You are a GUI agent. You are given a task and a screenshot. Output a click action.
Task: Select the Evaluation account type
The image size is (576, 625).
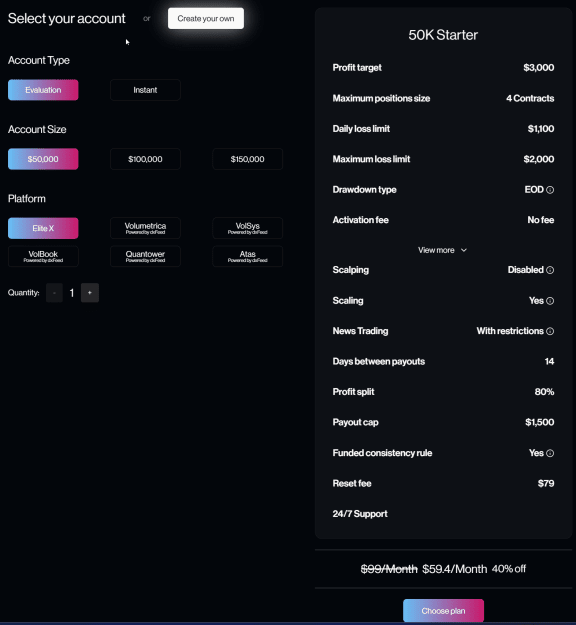(43, 90)
